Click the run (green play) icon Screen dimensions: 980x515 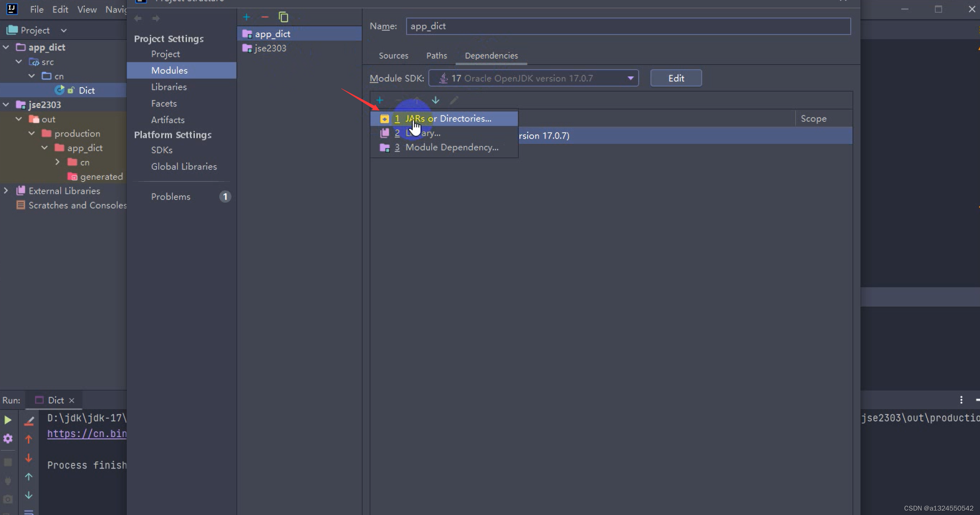pos(8,420)
